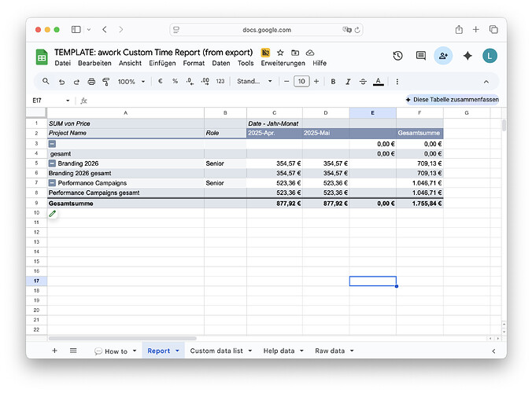Viewport: 532px width, 393px height.
Task: Check cloud save status icon
Action: (310, 53)
